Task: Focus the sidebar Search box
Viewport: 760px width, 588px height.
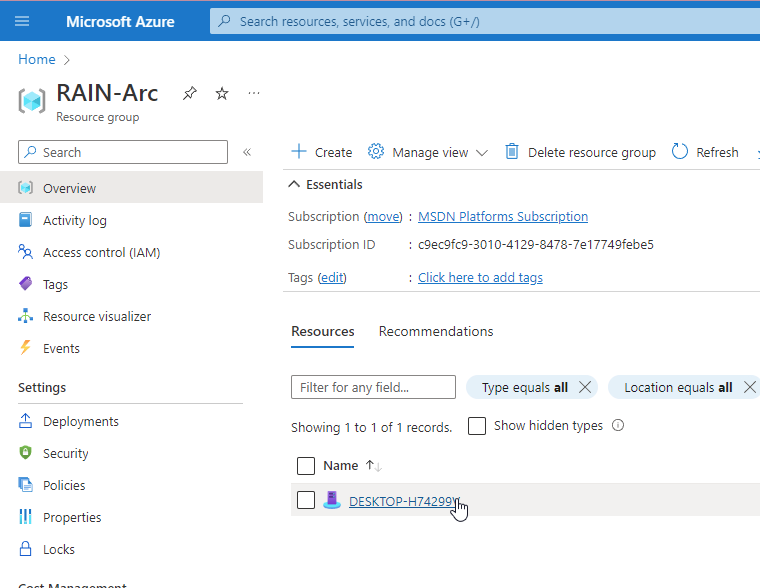Action: pos(123,152)
